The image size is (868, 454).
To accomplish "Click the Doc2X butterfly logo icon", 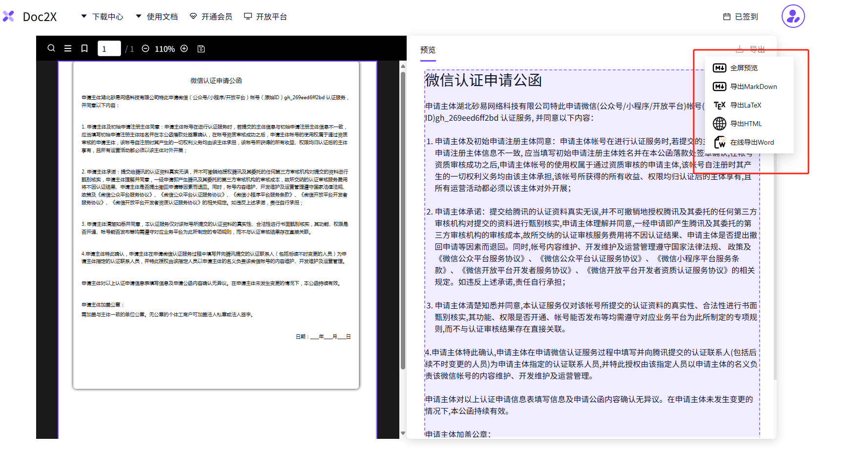I will pyautogui.click(x=8, y=17).
